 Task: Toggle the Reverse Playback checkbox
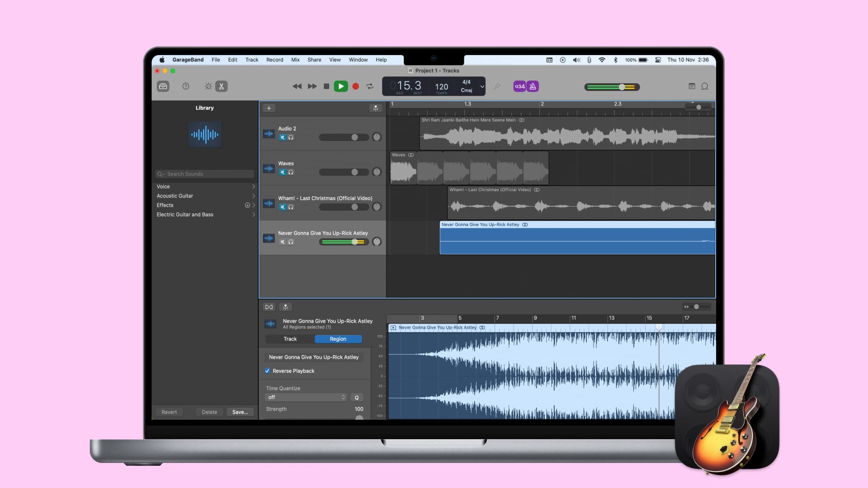tap(267, 371)
